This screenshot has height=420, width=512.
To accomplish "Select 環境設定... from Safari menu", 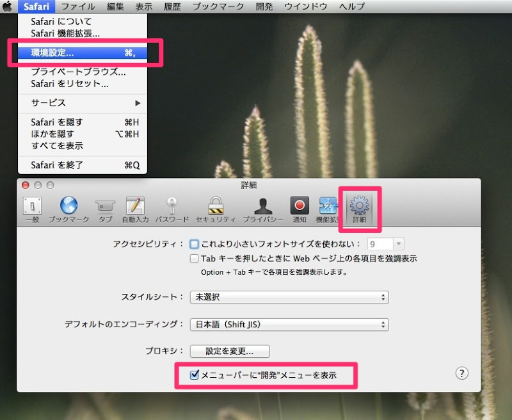I will pos(83,52).
